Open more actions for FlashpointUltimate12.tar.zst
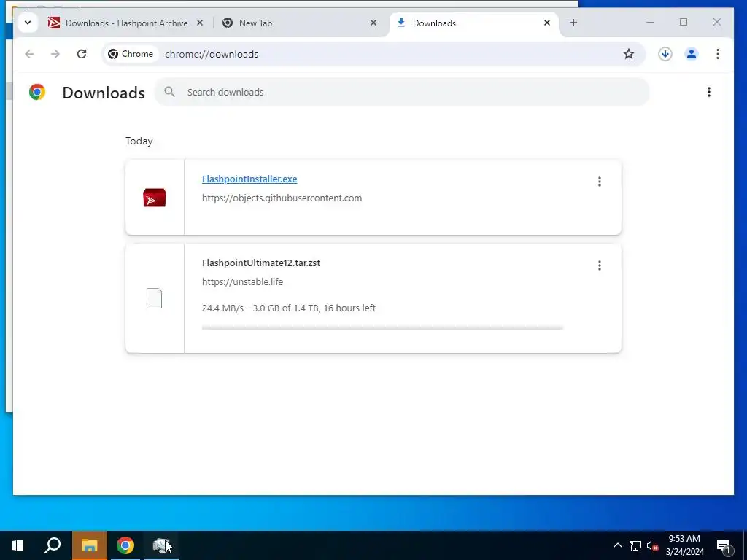 (600, 265)
